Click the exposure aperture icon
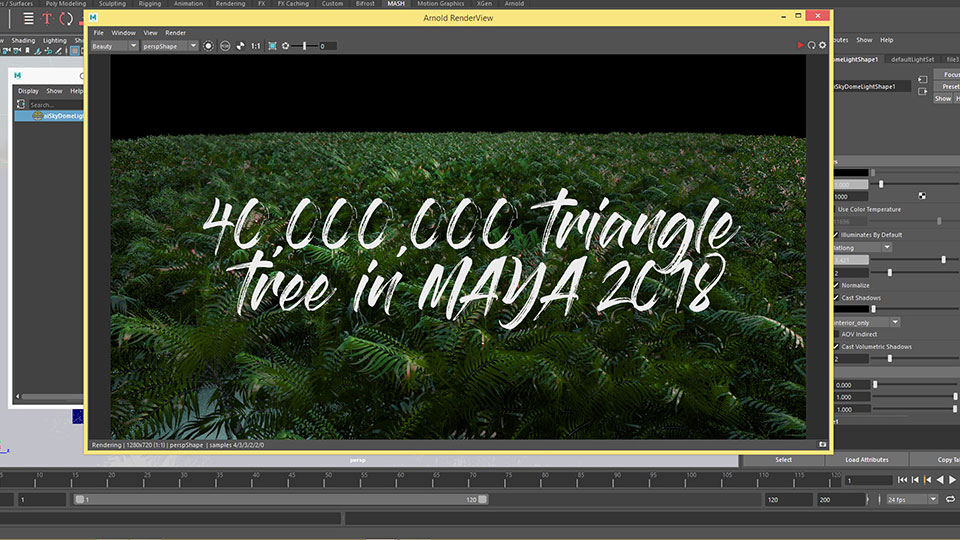The image size is (960, 540). pyautogui.click(x=285, y=46)
